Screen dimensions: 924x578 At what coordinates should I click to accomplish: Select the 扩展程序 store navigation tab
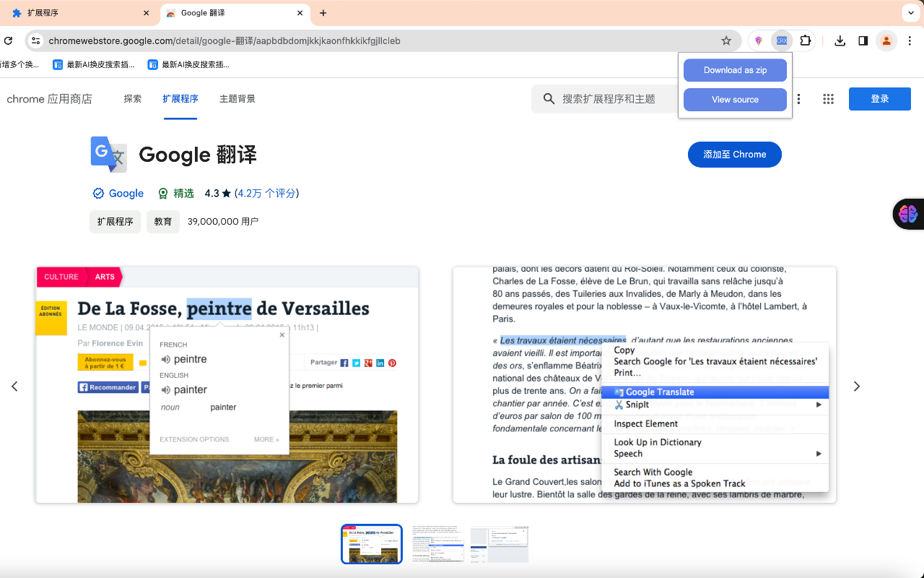coord(180,99)
